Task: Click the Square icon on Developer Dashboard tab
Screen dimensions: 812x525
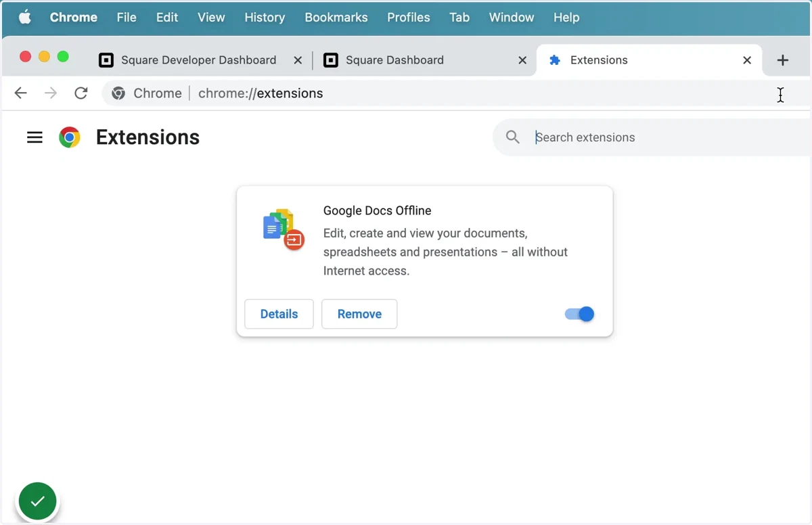Action: tap(106, 60)
